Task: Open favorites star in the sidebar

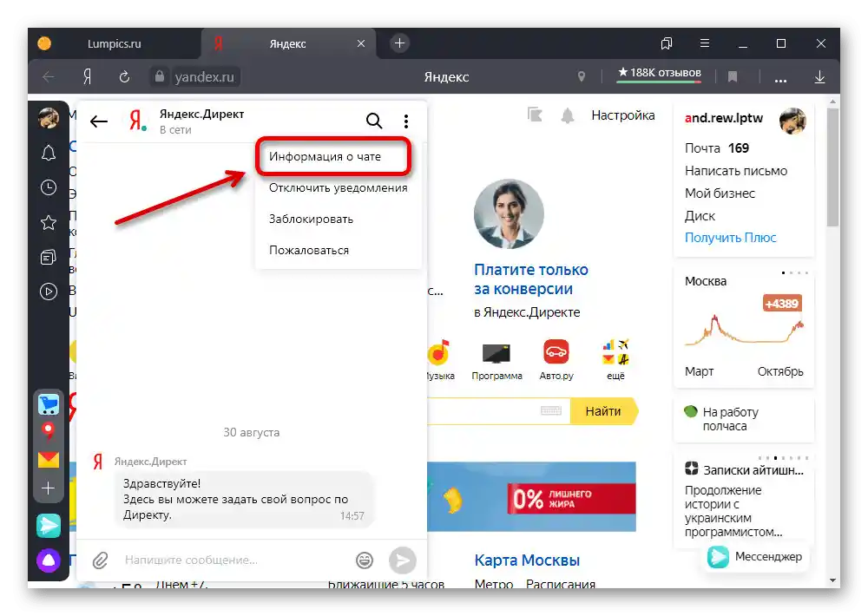Action: 49,222
